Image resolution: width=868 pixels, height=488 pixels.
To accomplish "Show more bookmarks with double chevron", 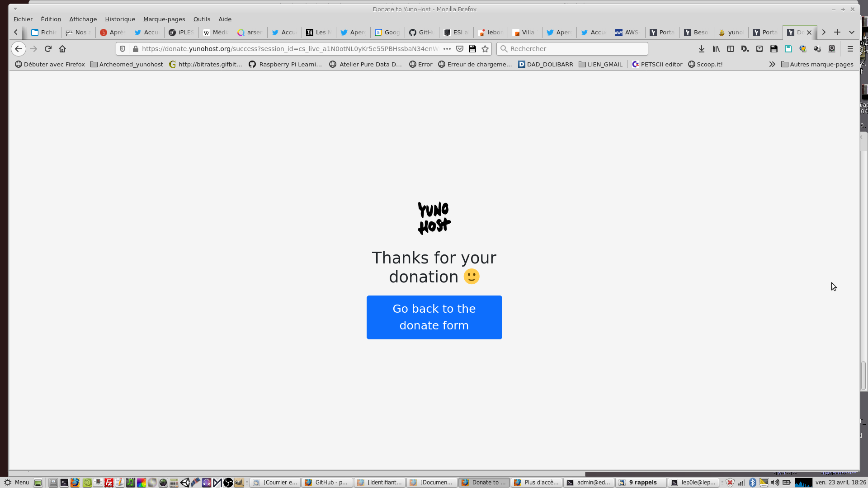I will (x=772, y=64).
